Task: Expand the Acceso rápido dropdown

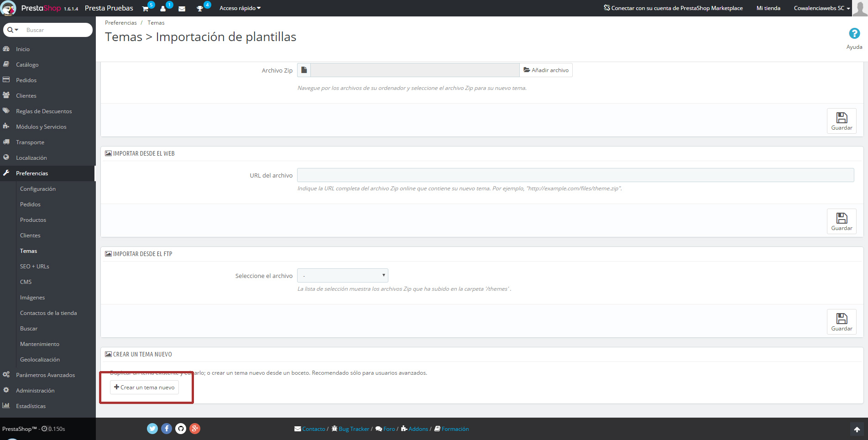Action: (x=240, y=8)
